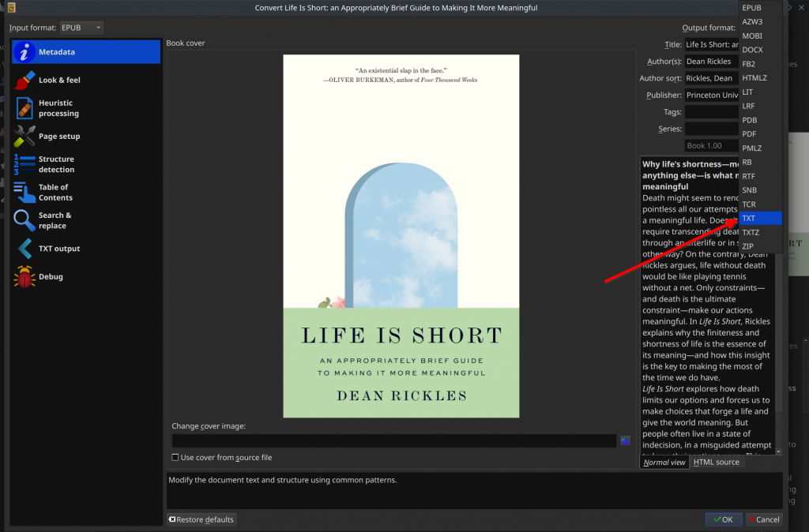Choose HTMLZ from output format list
The height and width of the screenshot is (532, 809).
(x=760, y=78)
